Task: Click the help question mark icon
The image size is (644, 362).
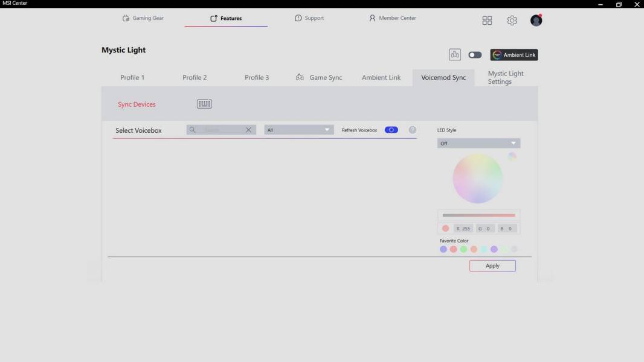Action: pyautogui.click(x=413, y=130)
